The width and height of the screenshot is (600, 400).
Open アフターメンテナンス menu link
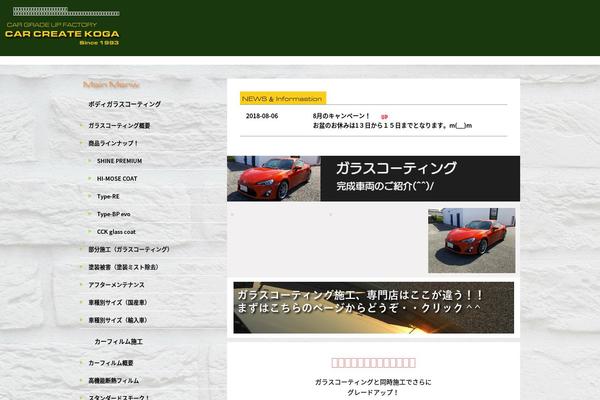click(x=116, y=285)
